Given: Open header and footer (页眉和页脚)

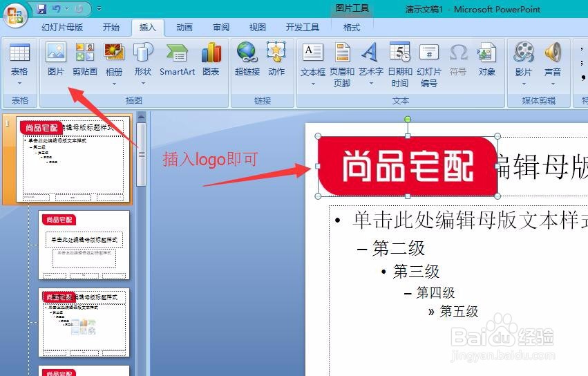Looking at the screenshot, I should (342, 65).
